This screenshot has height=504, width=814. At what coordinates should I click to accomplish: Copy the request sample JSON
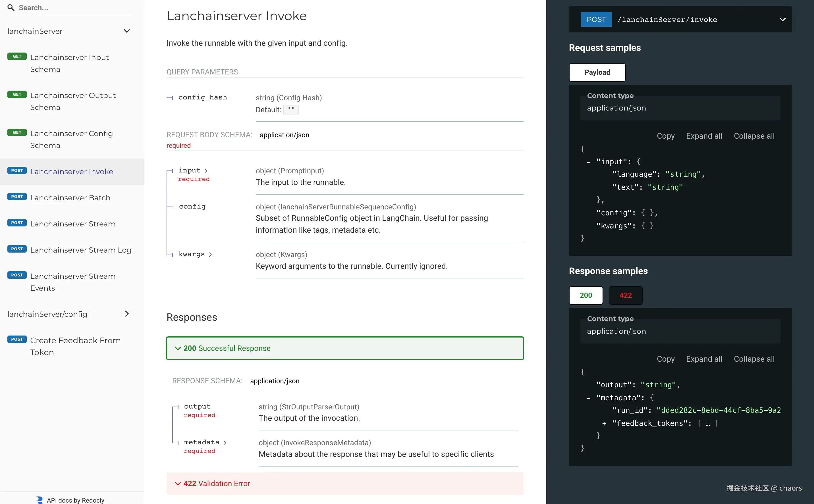665,136
